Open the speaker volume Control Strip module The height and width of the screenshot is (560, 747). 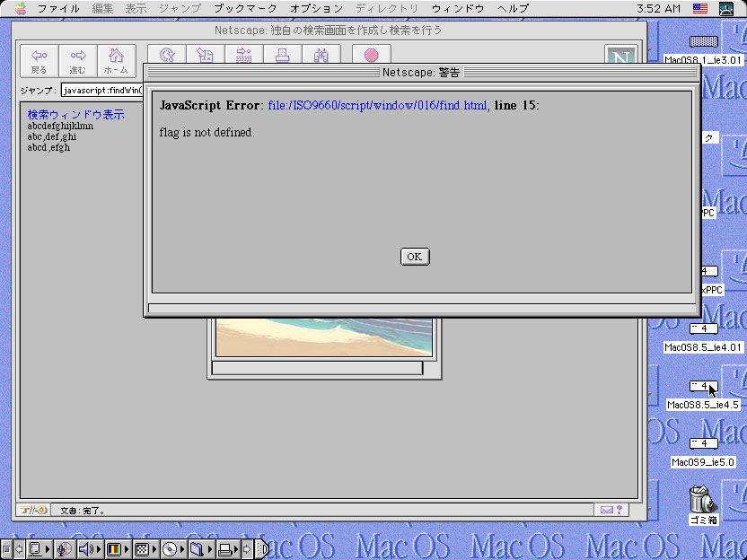[90, 549]
